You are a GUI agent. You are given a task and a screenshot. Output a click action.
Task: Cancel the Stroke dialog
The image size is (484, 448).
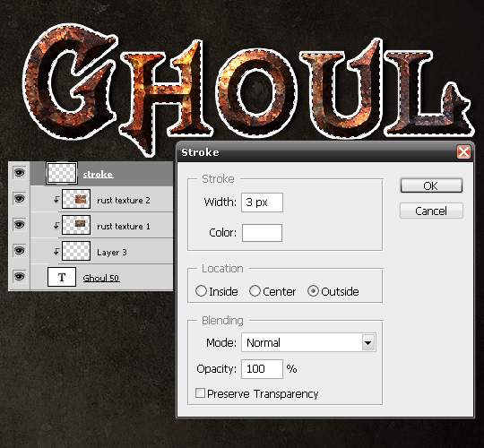431,211
